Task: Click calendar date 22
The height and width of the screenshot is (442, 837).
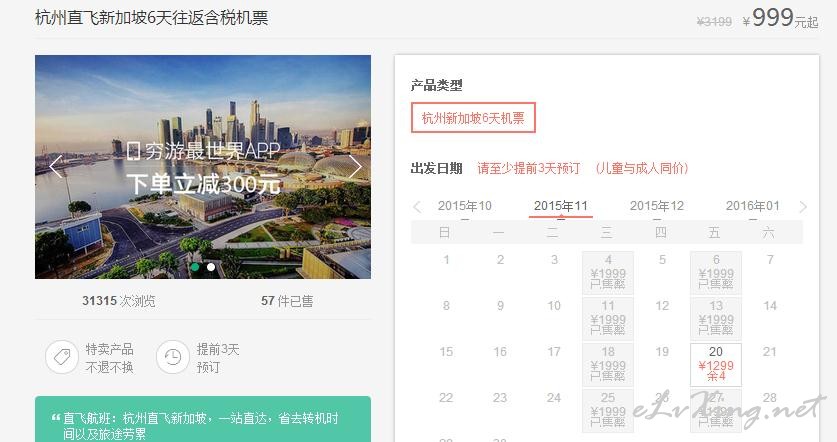Action: click(x=446, y=398)
